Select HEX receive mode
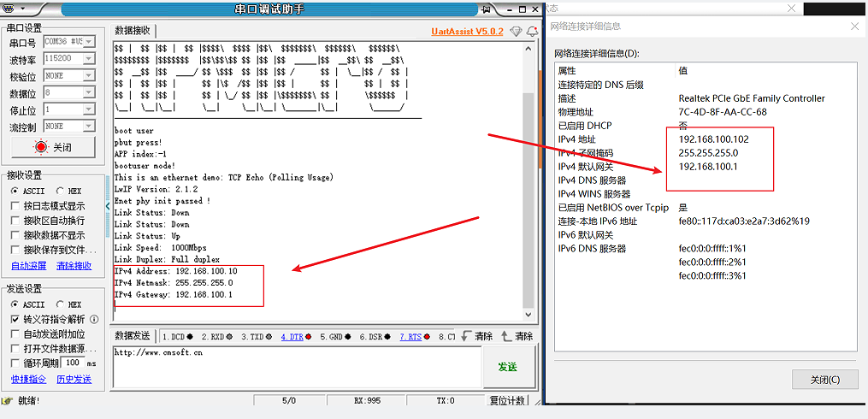This screenshot has height=419, width=868. [x=68, y=191]
